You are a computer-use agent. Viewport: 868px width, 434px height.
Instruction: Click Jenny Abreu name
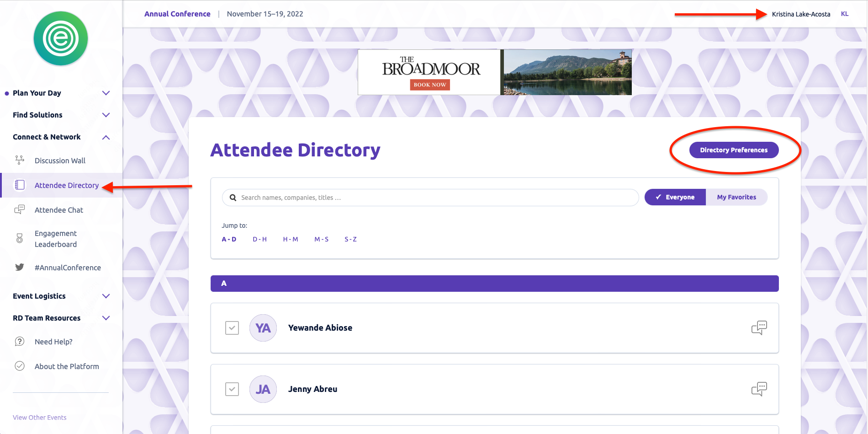312,389
